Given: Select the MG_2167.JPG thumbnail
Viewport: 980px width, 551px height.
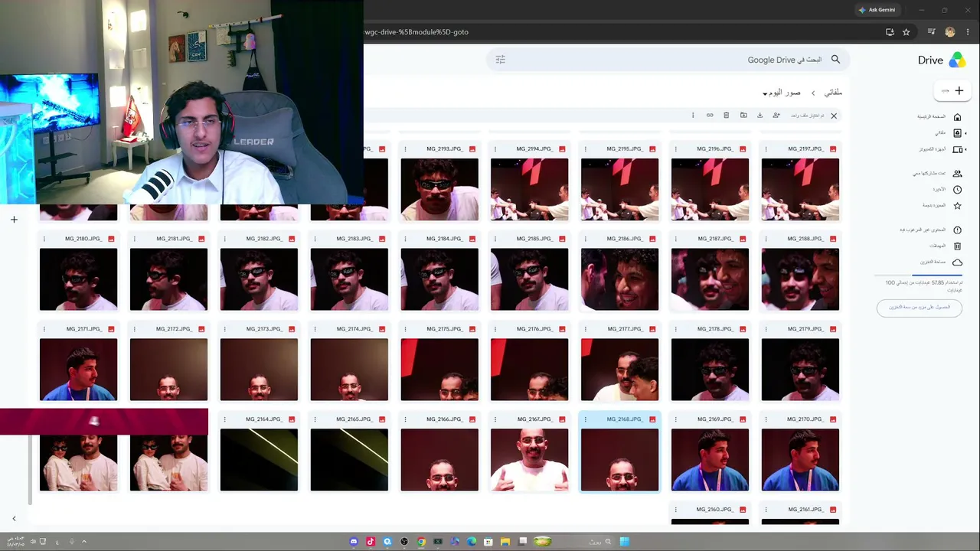Looking at the screenshot, I should 530,460.
